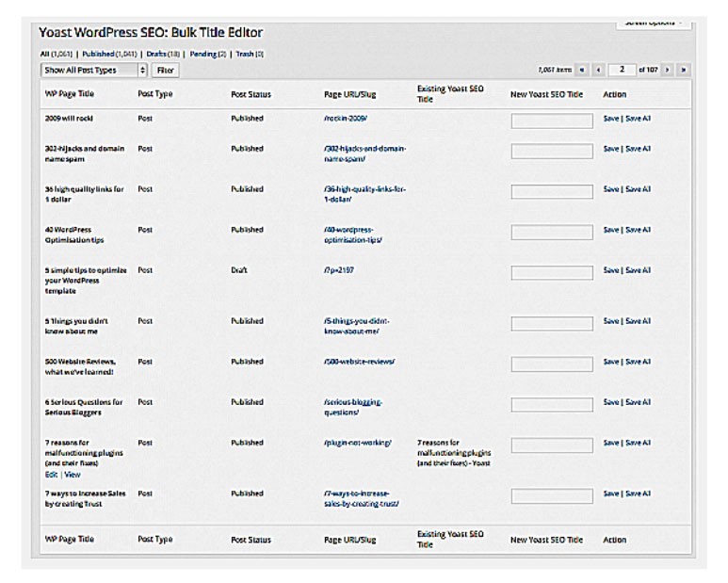Go to the next page arrow
Screen dimensions: 728x583
[x=669, y=70]
